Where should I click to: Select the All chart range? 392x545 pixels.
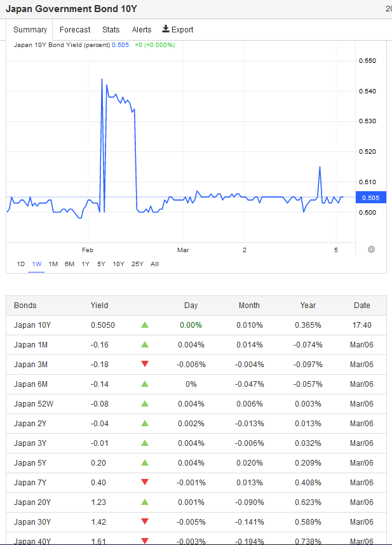(154, 264)
